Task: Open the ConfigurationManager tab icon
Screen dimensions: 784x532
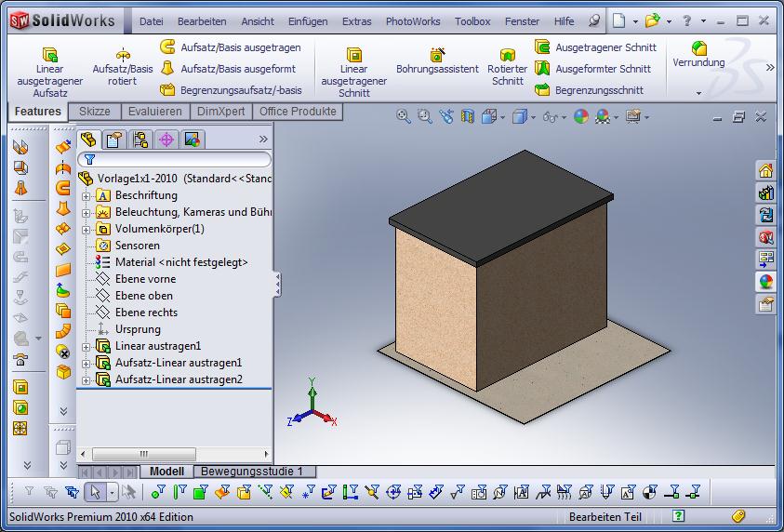Action: (x=140, y=140)
